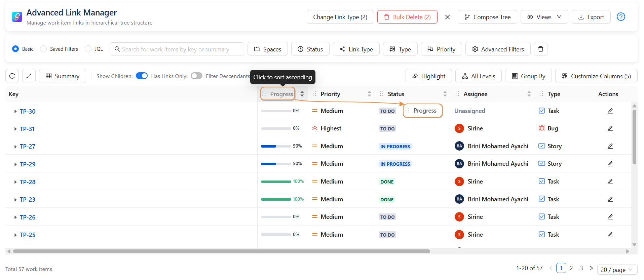The height and width of the screenshot is (280, 644).
Task: Go to page 2 of results
Action: tap(571, 268)
